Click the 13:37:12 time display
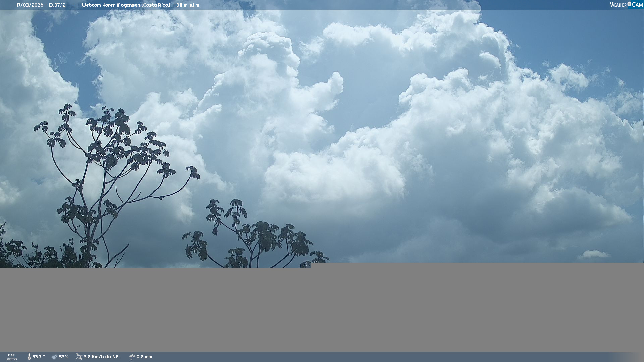 (57, 5)
